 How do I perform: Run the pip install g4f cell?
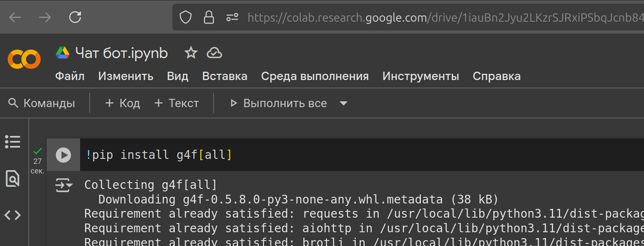coord(63,155)
